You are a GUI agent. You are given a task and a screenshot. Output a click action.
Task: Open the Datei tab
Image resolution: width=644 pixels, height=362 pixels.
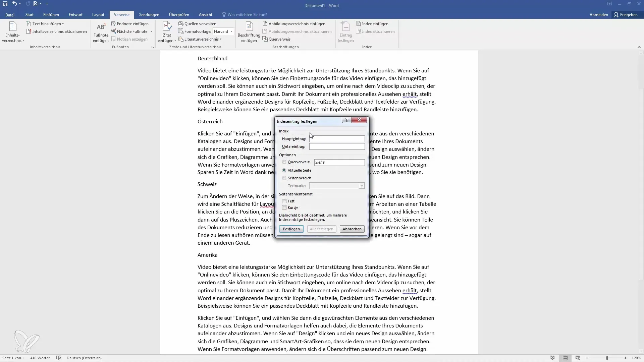10,15
